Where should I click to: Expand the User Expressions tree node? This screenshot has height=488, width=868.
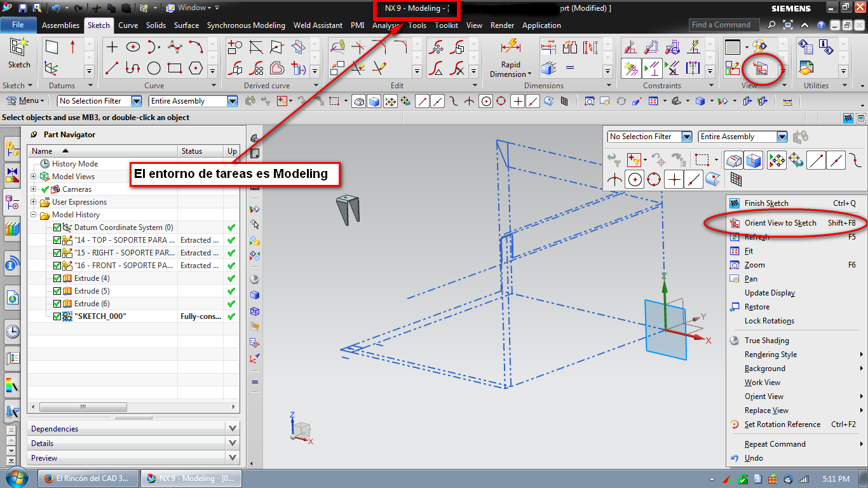click(x=34, y=202)
